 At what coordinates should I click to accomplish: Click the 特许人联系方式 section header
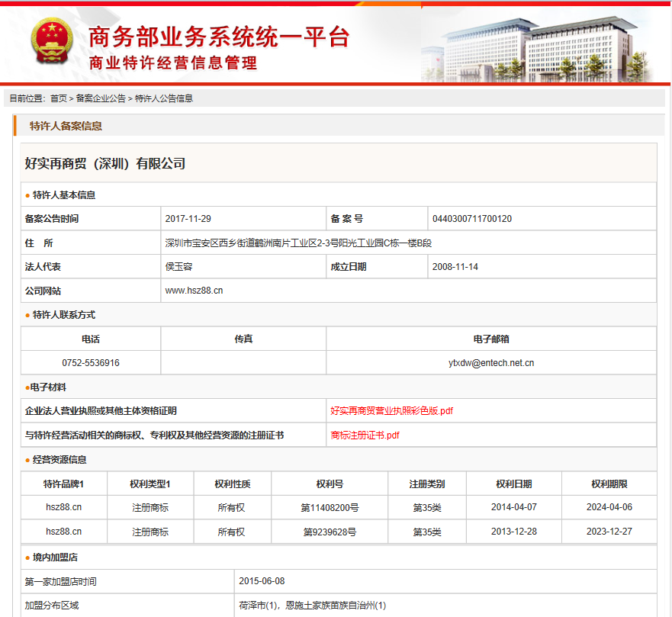click(x=64, y=315)
